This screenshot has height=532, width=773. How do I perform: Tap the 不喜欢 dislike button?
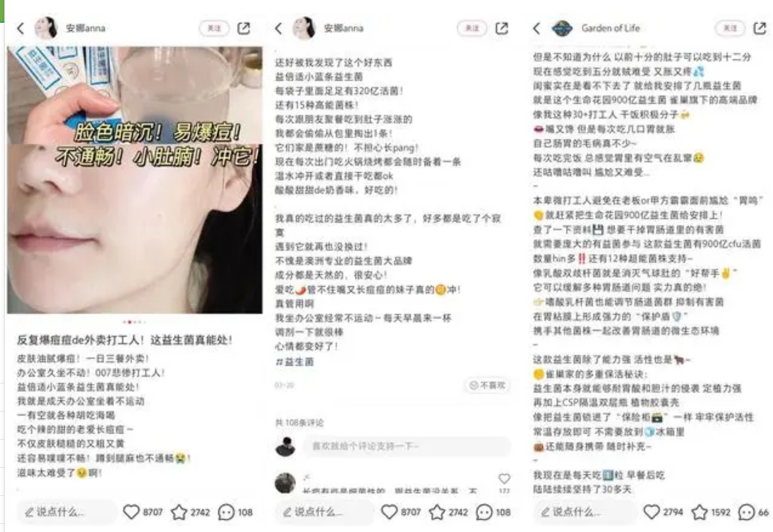(x=487, y=385)
